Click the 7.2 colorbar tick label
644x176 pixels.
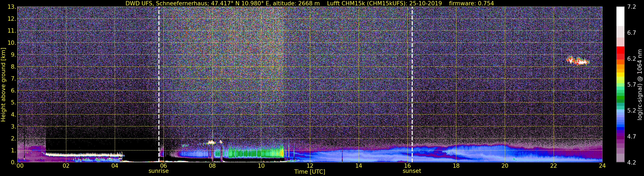coord(632,7)
